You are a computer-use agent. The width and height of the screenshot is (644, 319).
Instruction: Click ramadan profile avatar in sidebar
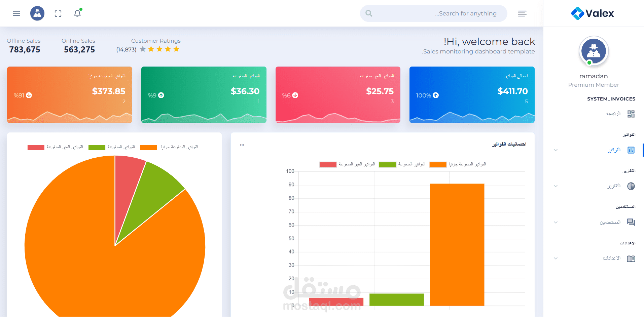point(594,51)
